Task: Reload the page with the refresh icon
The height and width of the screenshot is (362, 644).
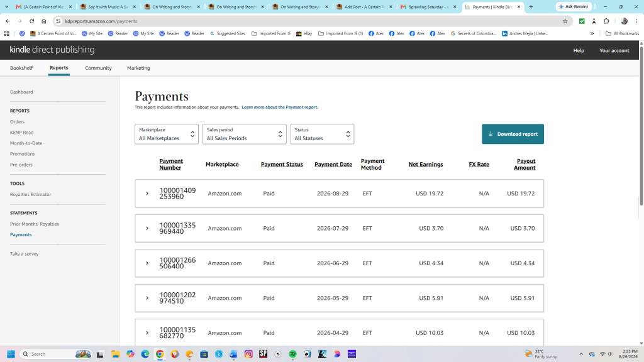Action: point(31,21)
